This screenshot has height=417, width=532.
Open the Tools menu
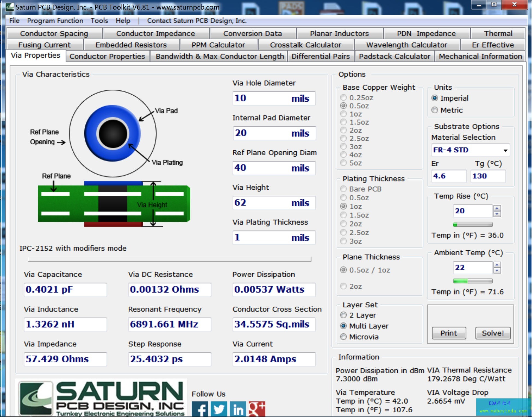(x=99, y=21)
